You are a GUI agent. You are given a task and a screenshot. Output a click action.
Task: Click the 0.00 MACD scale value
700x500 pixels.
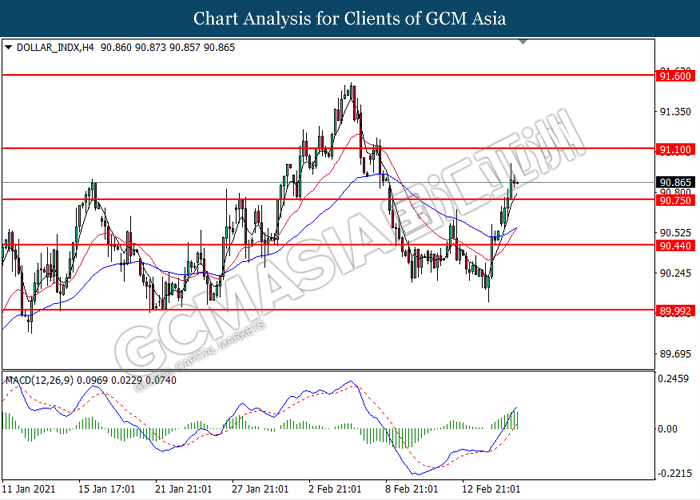[x=668, y=429]
